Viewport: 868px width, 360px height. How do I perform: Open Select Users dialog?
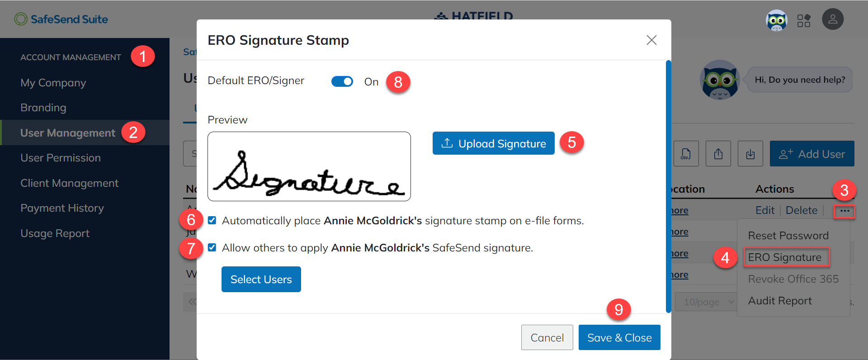(261, 279)
